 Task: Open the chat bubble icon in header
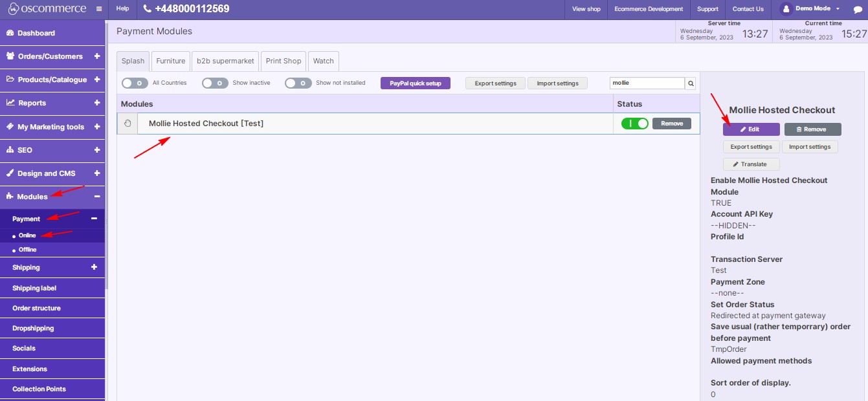tap(858, 10)
